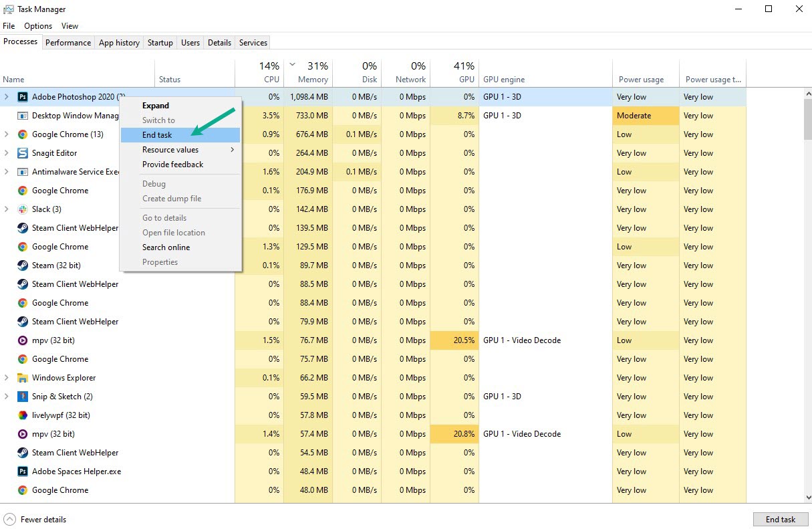Switch to the Services tab

(x=253, y=43)
